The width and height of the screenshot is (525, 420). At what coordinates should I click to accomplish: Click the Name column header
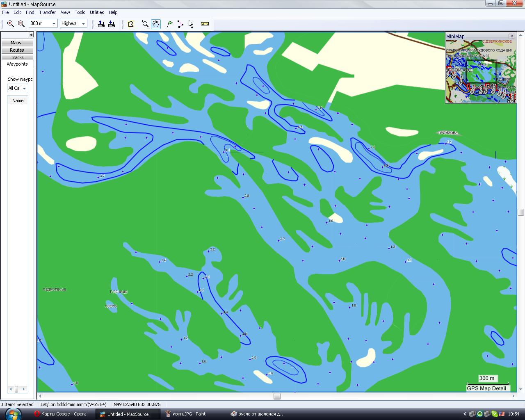(18, 100)
